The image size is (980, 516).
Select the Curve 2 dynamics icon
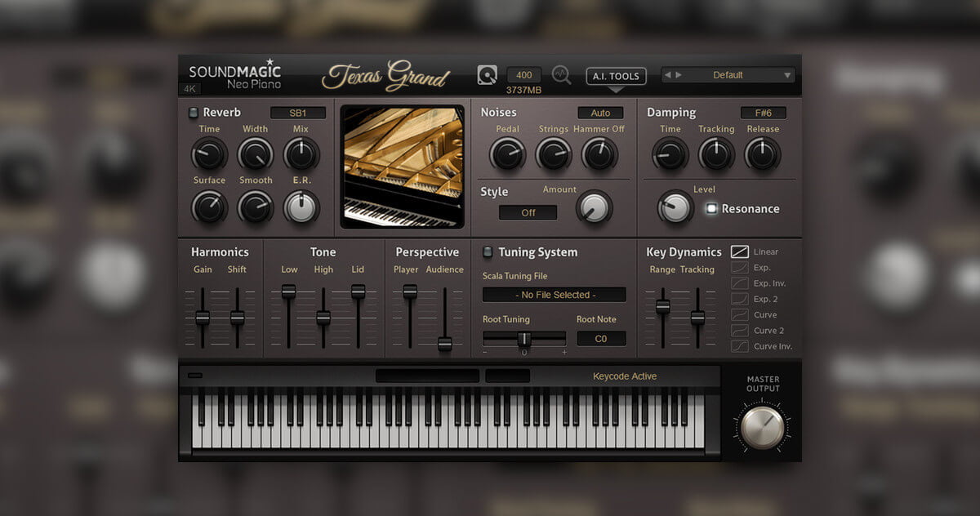(x=740, y=331)
